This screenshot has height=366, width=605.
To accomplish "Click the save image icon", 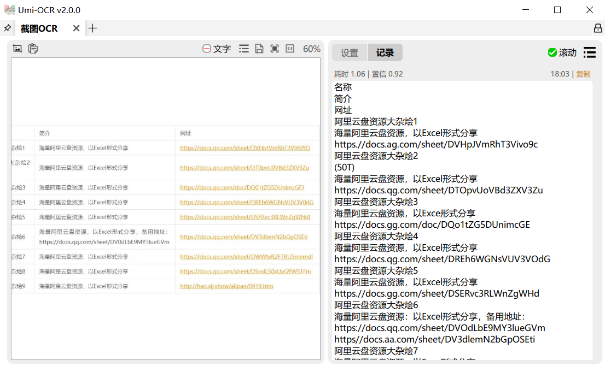I will (259, 49).
